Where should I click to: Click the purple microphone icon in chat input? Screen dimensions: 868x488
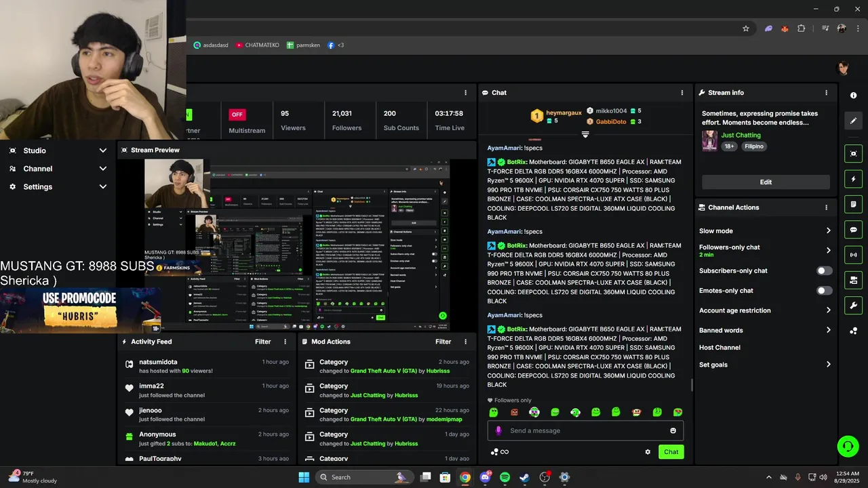(x=498, y=430)
